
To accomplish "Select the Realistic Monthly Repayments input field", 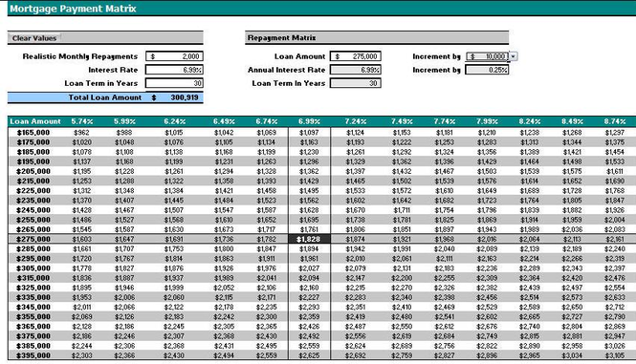I will 174,56.
